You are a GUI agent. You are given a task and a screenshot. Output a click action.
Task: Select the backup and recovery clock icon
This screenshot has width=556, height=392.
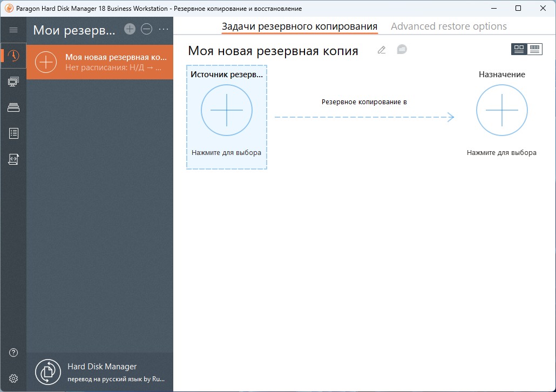[x=13, y=56]
